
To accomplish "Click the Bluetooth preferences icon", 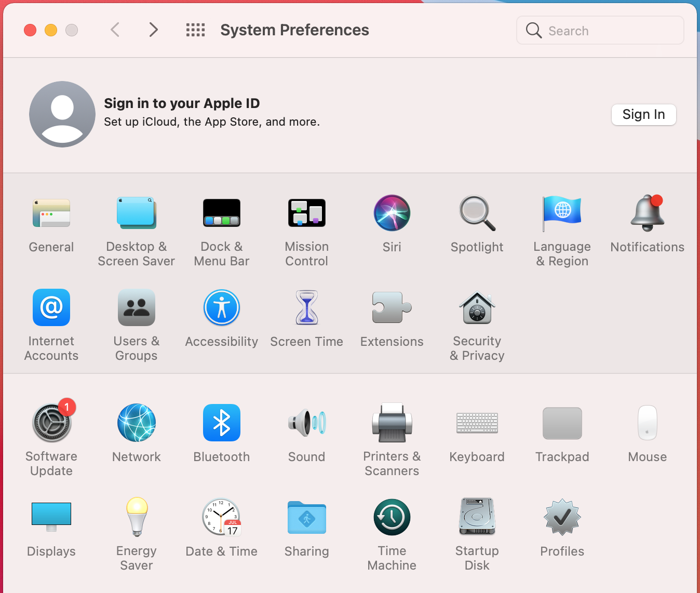I will coord(221,423).
